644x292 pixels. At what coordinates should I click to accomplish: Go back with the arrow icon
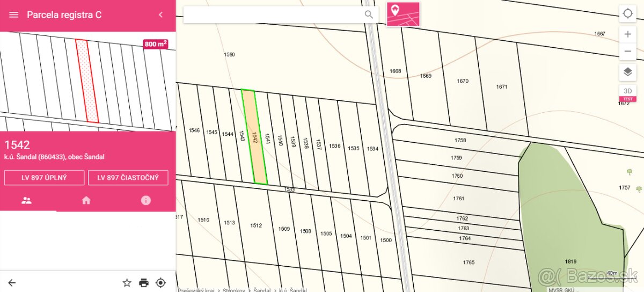point(12,283)
